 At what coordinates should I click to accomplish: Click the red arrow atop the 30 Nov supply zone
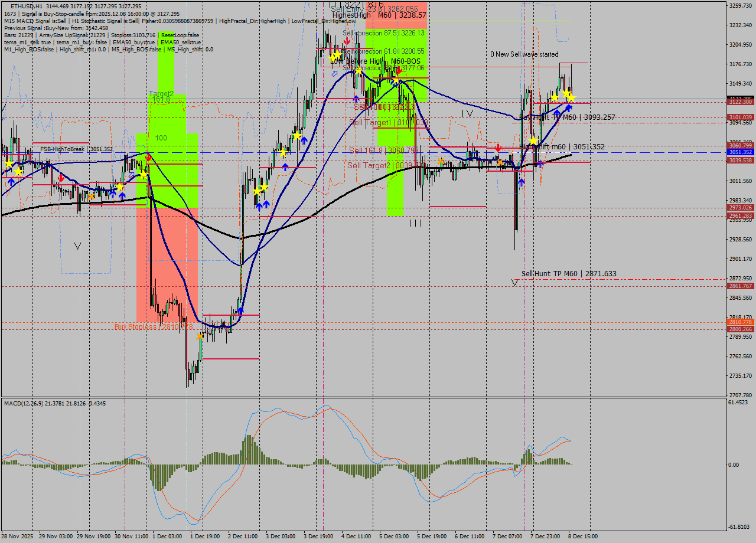tap(148, 156)
